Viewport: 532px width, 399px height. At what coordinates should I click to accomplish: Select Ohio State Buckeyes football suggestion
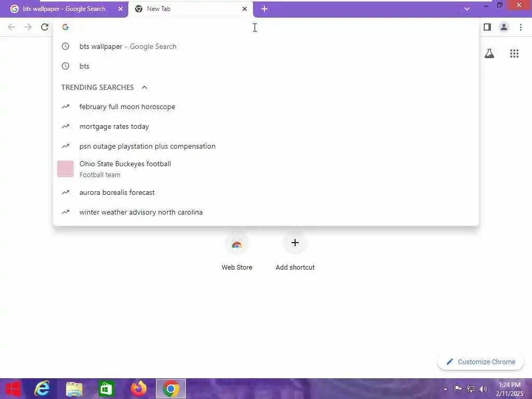tap(266, 169)
